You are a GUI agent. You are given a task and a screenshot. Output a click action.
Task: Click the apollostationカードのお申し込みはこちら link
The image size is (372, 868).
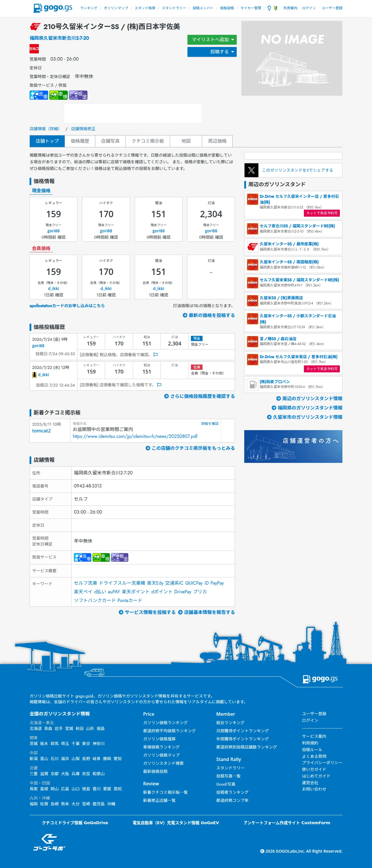point(67,306)
